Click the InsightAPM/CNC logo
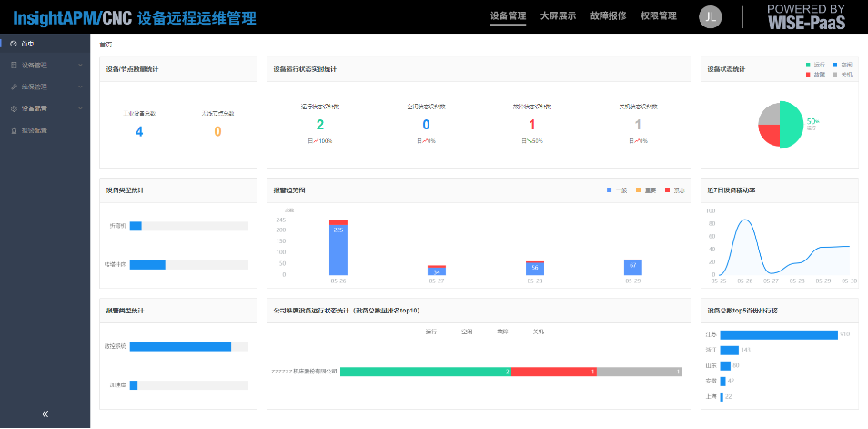Screen dimensions: 868x429 [x=73, y=17]
